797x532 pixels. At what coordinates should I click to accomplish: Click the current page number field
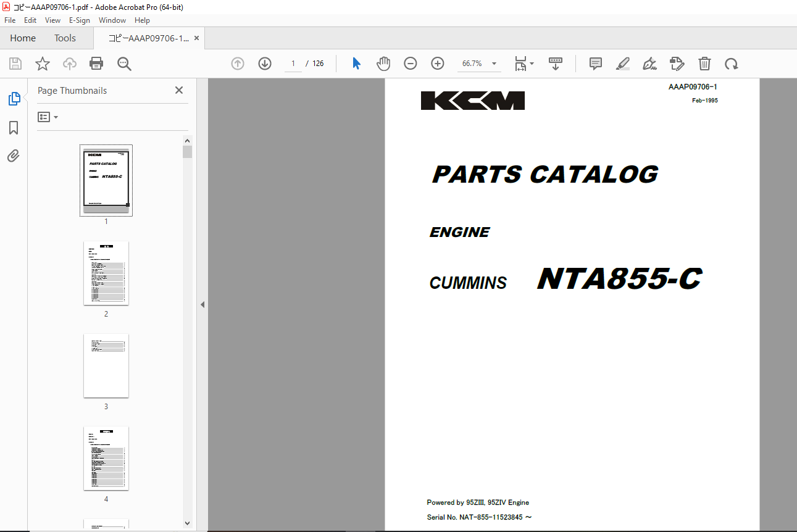[293, 64]
